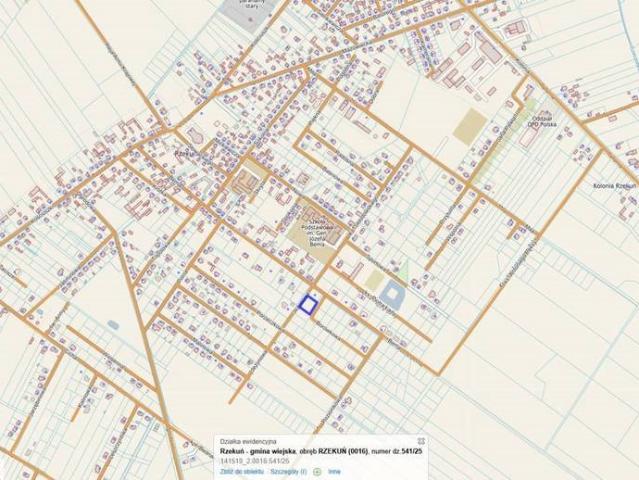This screenshot has height=480, width=639.
Task: Click the 'Działka ewidencyjna' popup title
Action: tap(249, 441)
